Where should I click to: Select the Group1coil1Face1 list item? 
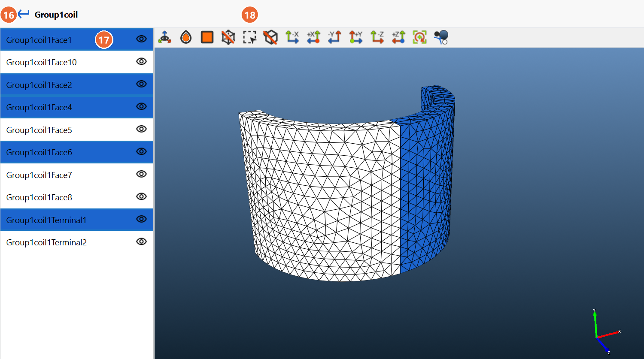[77, 39]
